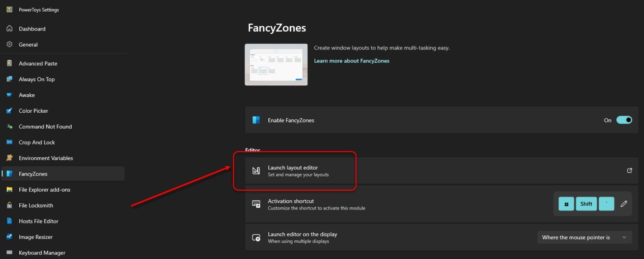Image resolution: width=644 pixels, height=259 pixels.
Task: Navigate to Advanced Paste settings
Action: pos(63,63)
